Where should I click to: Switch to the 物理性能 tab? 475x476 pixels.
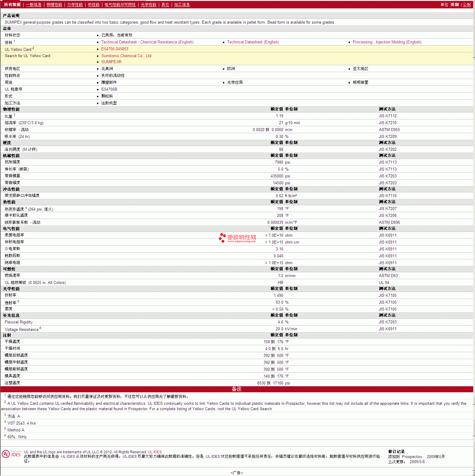tap(54, 5)
